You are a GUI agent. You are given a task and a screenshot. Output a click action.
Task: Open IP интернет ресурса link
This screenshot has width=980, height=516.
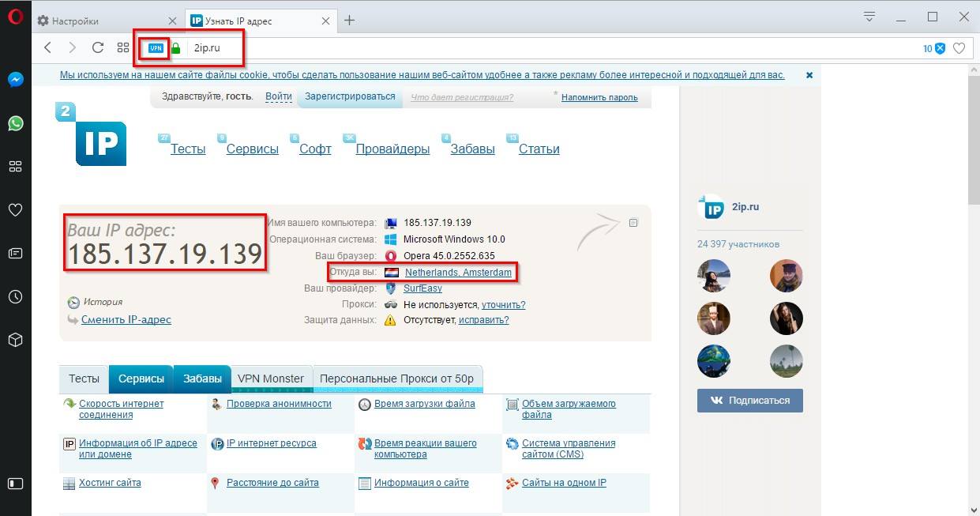coord(272,443)
